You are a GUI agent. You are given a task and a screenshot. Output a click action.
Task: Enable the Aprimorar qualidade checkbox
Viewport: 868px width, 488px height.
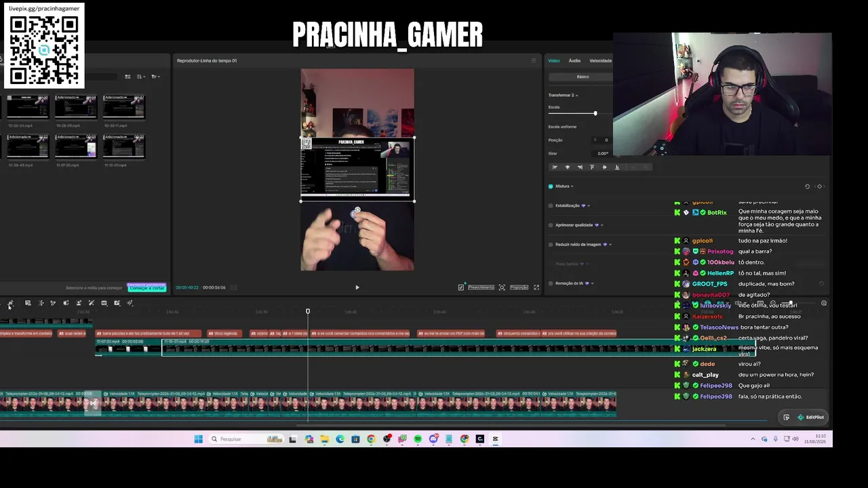click(551, 225)
